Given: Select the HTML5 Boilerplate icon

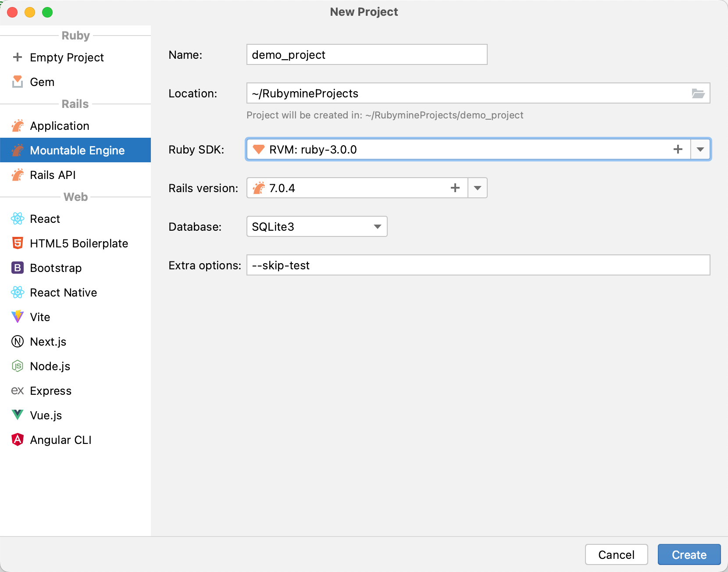Looking at the screenshot, I should pyautogui.click(x=17, y=243).
